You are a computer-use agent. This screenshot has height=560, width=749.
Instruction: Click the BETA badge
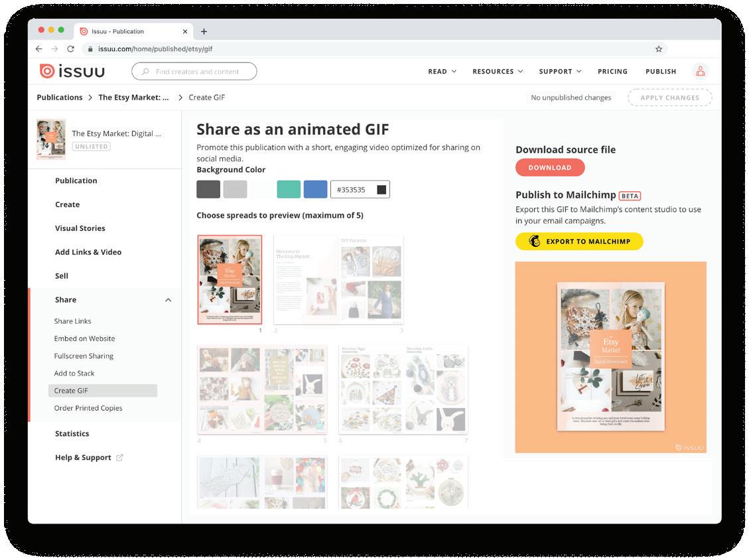[x=630, y=196]
